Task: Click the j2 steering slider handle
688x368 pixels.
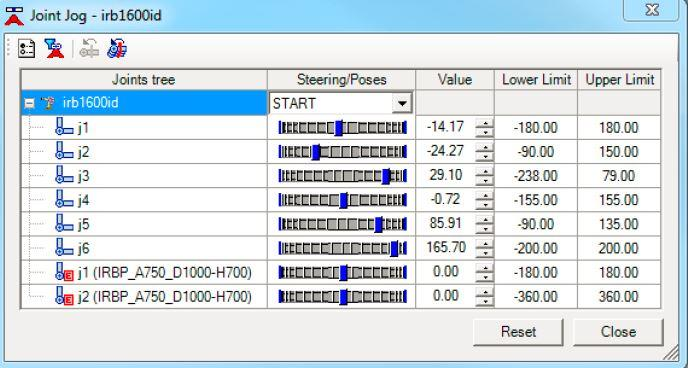Action: (x=315, y=152)
